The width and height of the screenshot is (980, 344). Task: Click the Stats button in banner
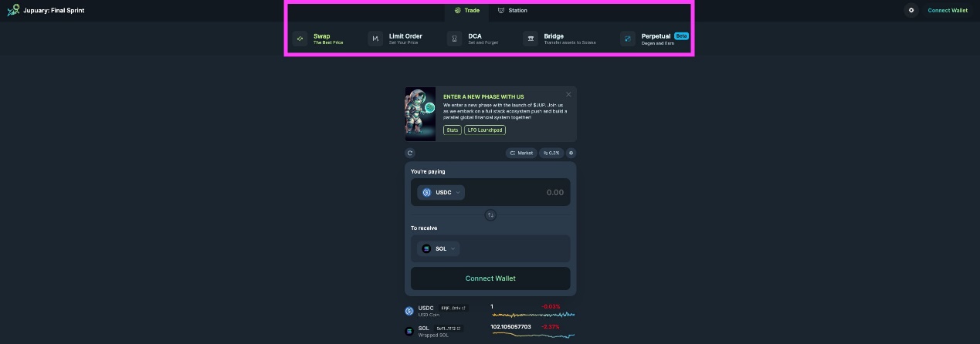coord(453,130)
